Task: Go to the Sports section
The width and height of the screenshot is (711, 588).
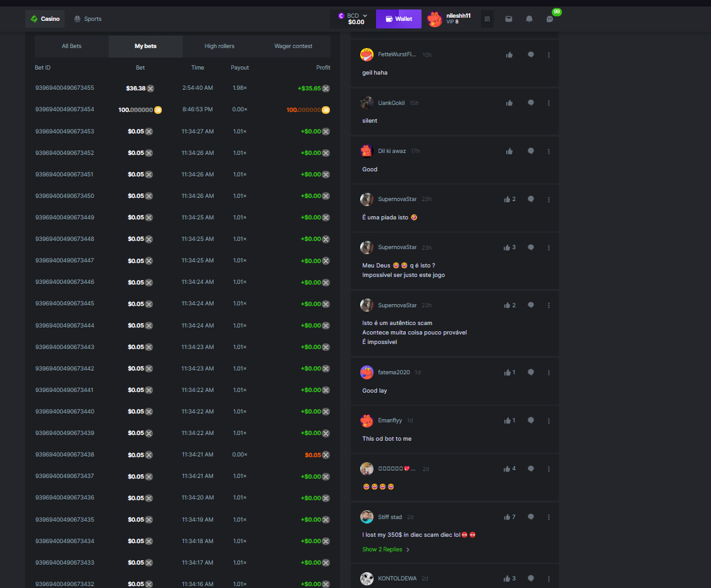Action: coord(88,19)
